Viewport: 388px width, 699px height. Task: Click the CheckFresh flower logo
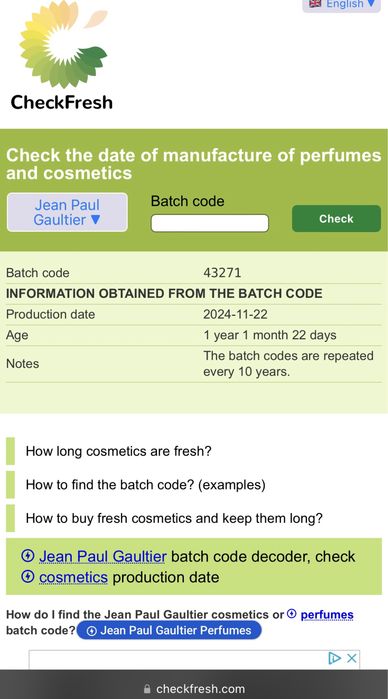pos(63,43)
